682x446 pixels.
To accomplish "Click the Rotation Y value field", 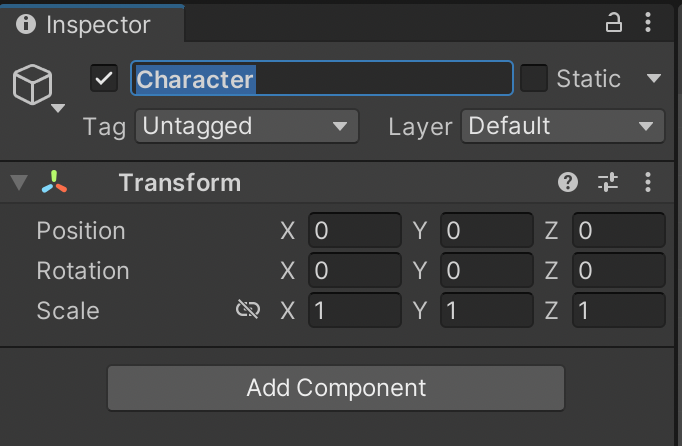I will click(x=486, y=271).
